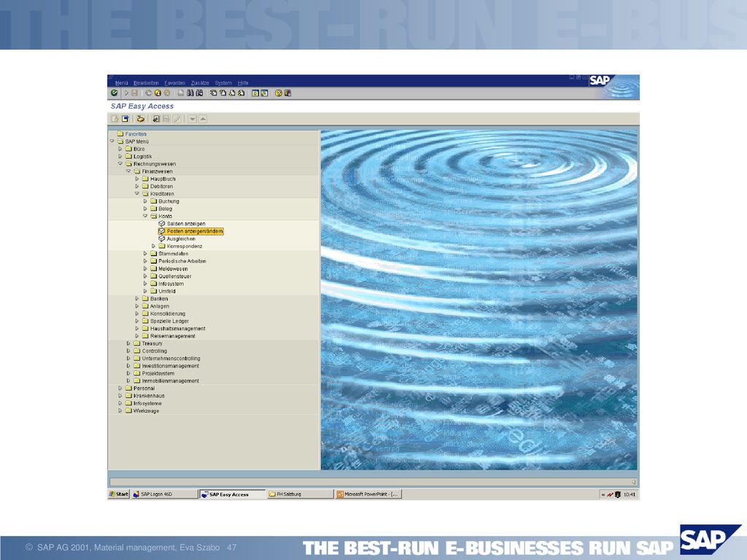Click the green Back arrow icon

pos(148,93)
